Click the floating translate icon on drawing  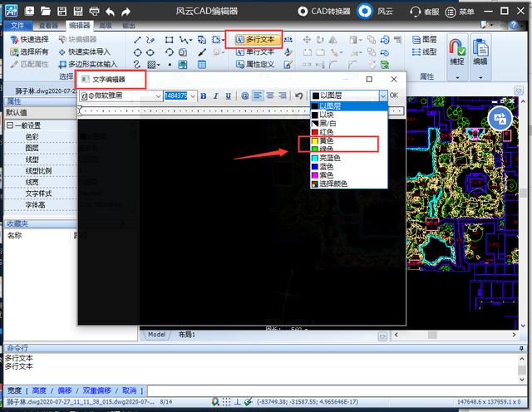coord(500,119)
